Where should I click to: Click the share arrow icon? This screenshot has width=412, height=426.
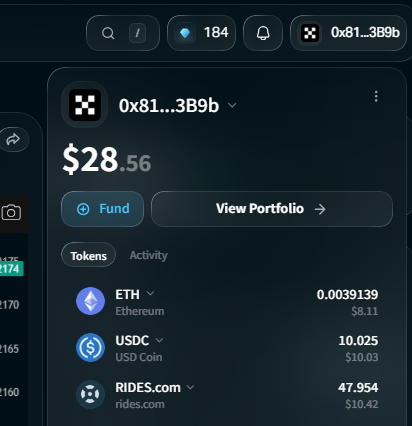point(13,139)
